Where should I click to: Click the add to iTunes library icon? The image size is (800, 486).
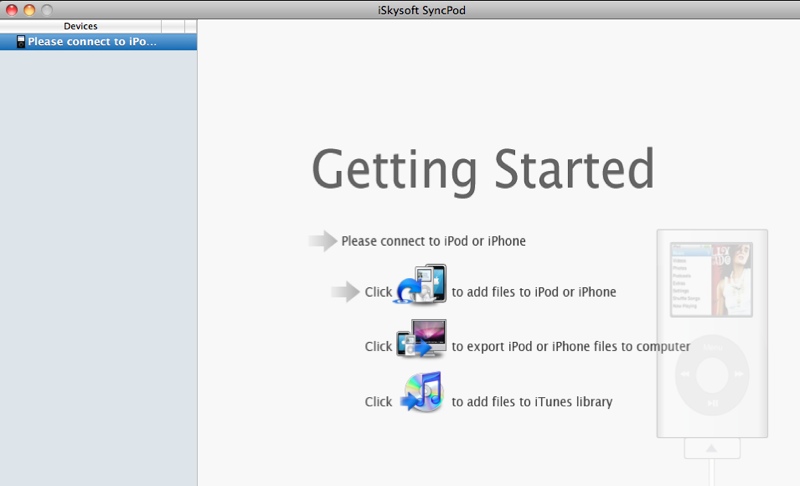click(422, 392)
